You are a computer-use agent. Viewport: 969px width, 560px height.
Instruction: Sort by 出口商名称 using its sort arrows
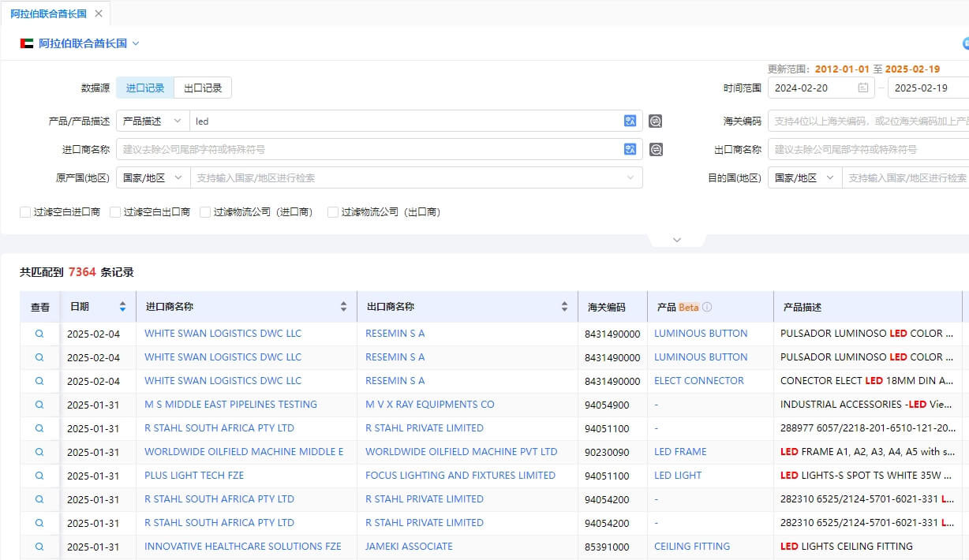point(564,307)
